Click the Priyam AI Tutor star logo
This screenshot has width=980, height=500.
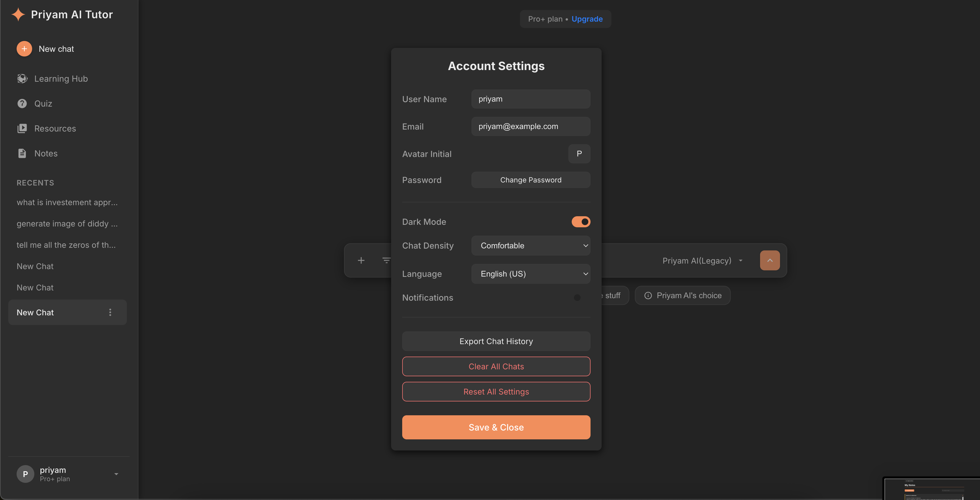click(18, 14)
